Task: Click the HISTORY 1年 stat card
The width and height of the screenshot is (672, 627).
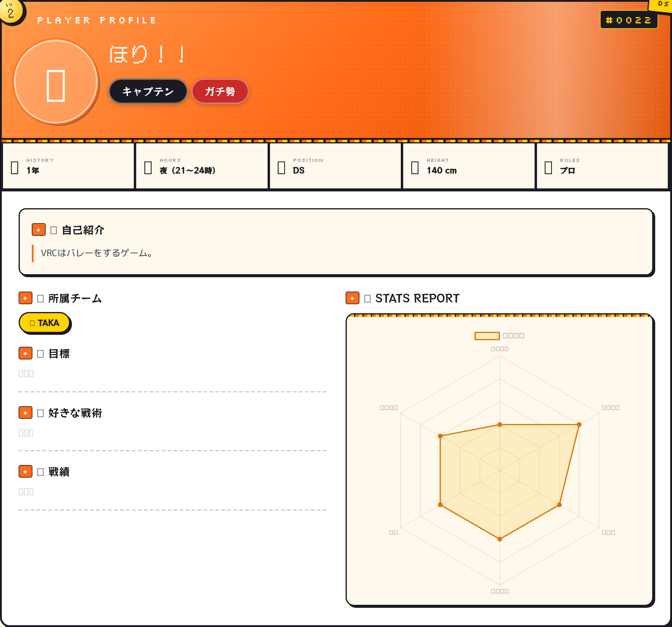Action: (x=68, y=166)
